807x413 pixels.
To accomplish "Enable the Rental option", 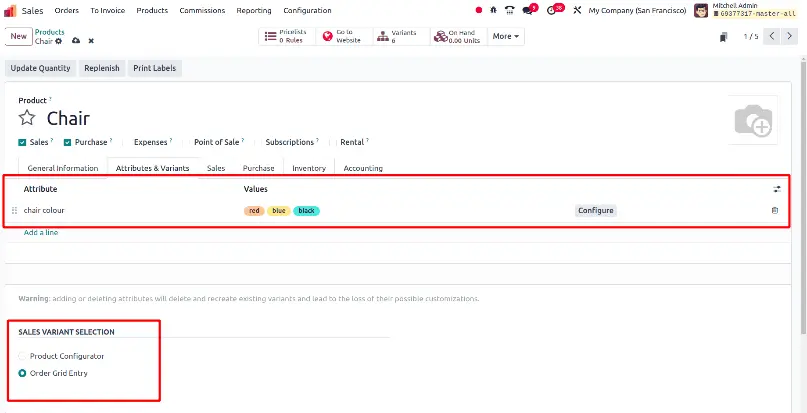I will coord(352,142).
